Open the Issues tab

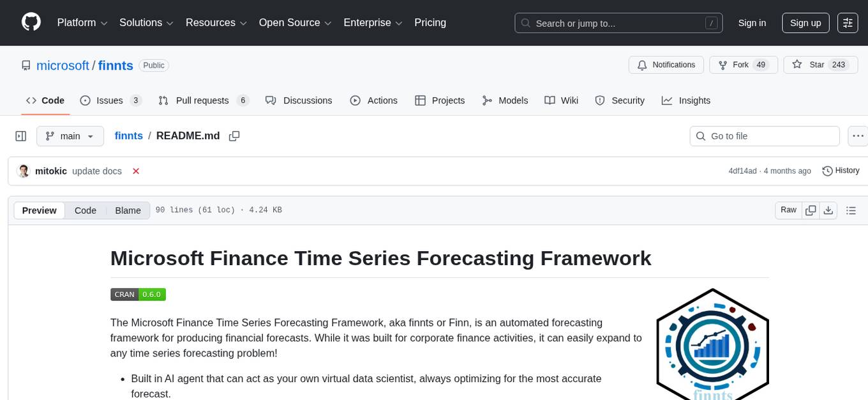(110, 100)
